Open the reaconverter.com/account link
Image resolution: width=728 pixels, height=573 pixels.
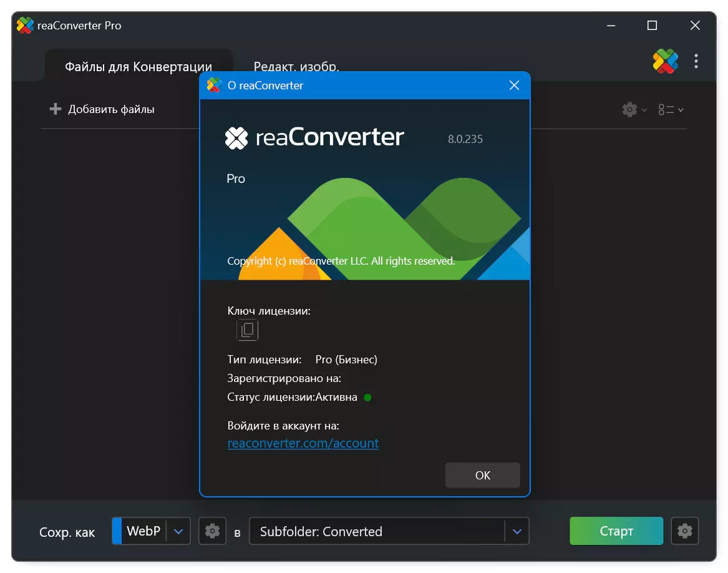pos(303,443)
